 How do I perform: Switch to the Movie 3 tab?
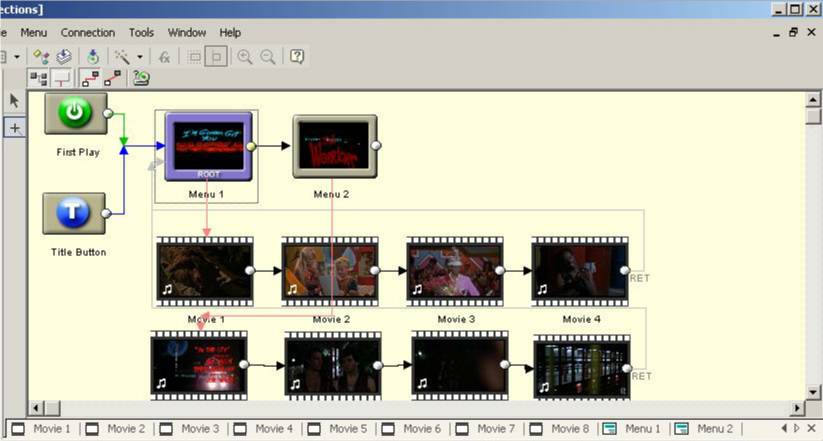(x=189, y=429)
